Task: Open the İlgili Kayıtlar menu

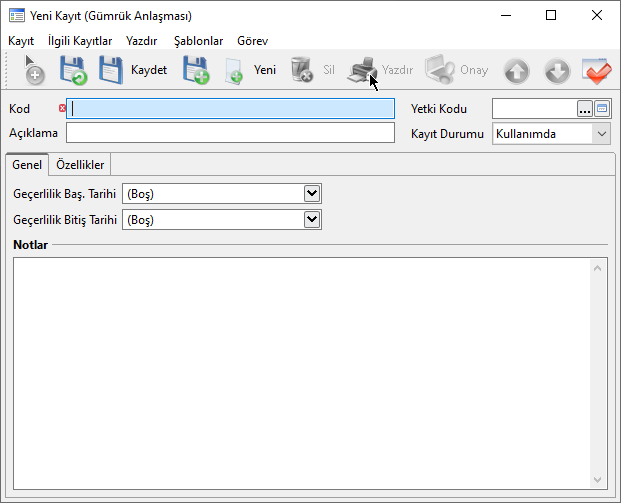Action: point(80,41)
